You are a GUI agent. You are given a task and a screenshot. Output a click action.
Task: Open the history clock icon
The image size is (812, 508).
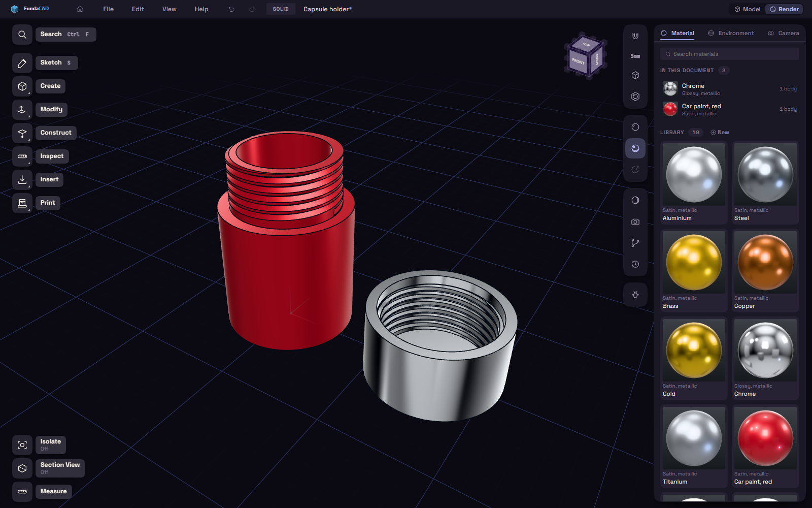635,264
